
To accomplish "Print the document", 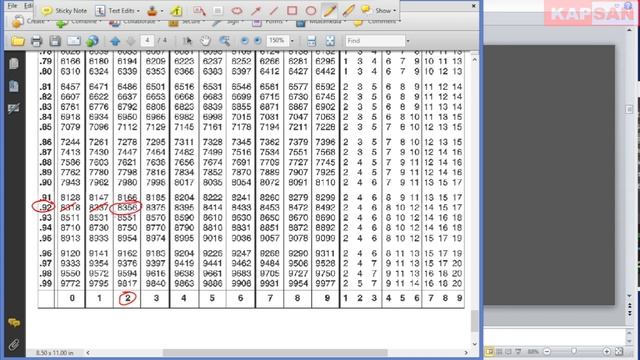I will [36, 41].
